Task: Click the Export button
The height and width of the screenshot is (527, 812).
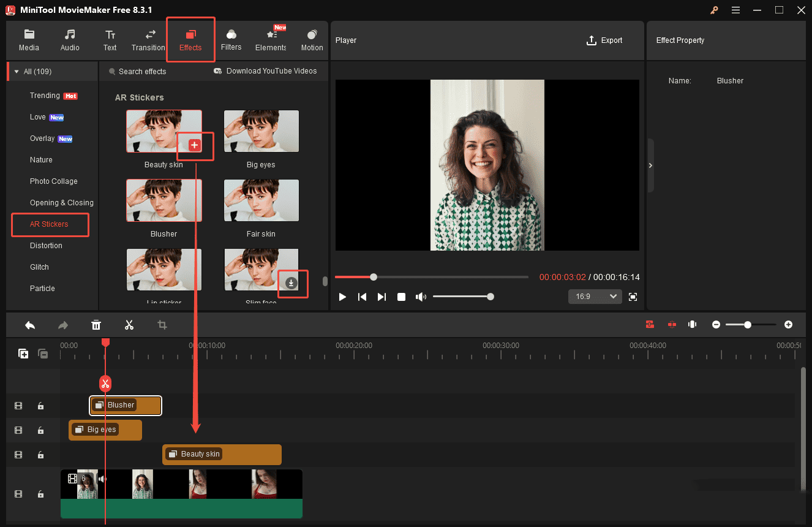Action: coord(604,40)
